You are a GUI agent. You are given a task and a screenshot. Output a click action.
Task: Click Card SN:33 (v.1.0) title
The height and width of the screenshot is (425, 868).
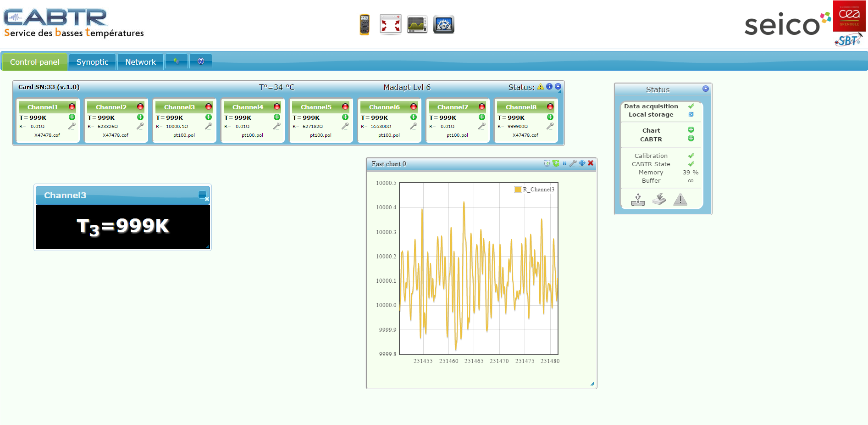(x=49, y=87)
